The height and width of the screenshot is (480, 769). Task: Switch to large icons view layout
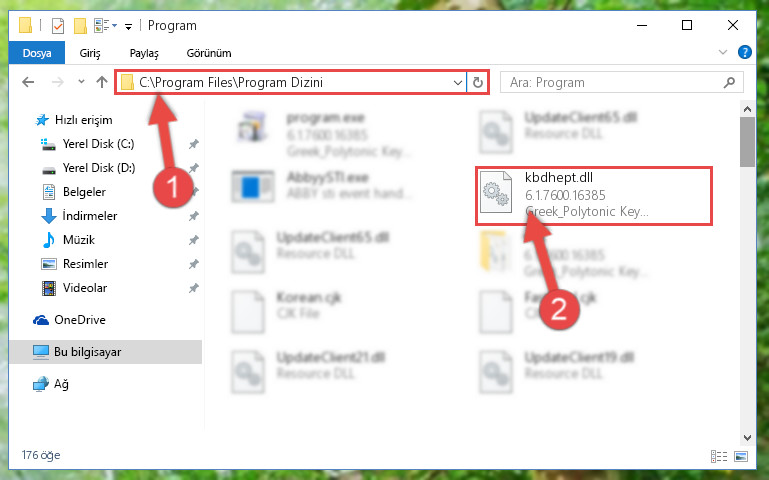(x=741, y=456)
